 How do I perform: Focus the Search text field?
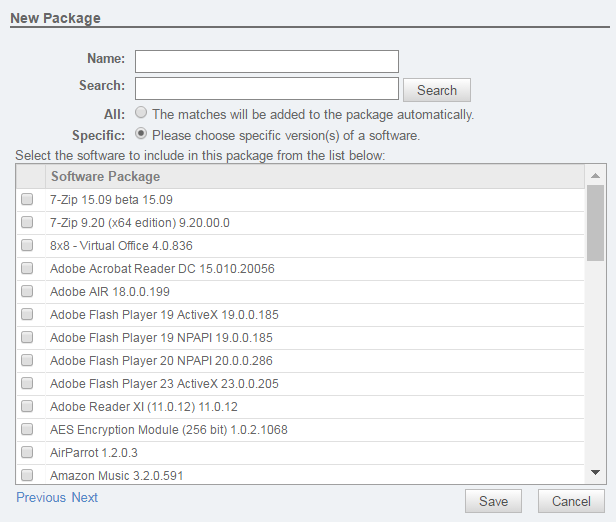click(267, 88)
